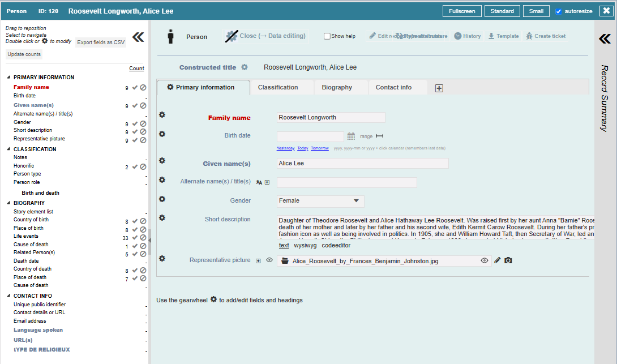Image resolution: width=617 pixels, height=364 pixels.
Task: Click the check mark icon for Life events
Action: (x=135, y=238)
